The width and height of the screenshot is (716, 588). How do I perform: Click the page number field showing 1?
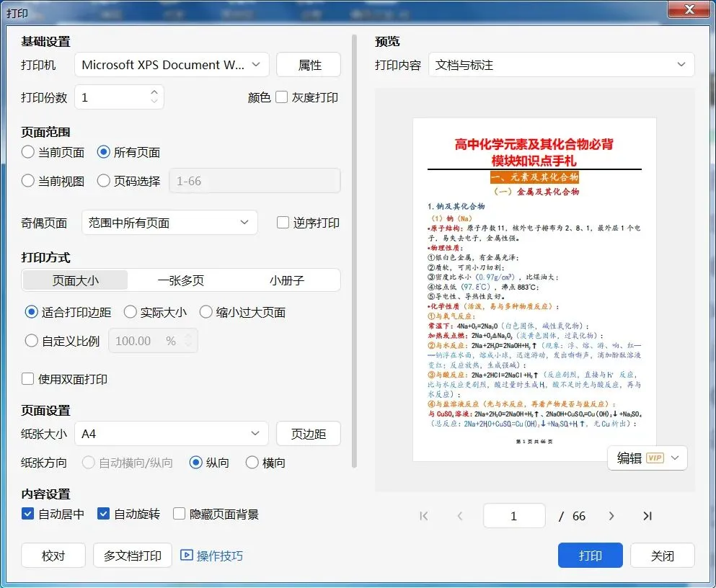coord(514,516)
